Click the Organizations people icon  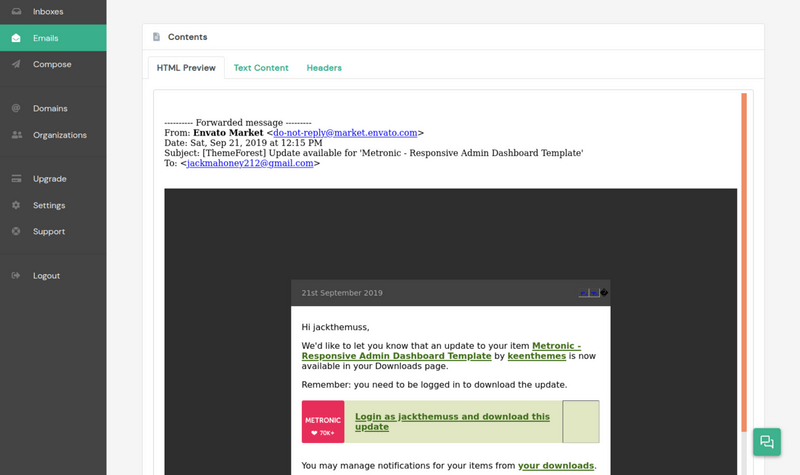[x=17, y=135]
